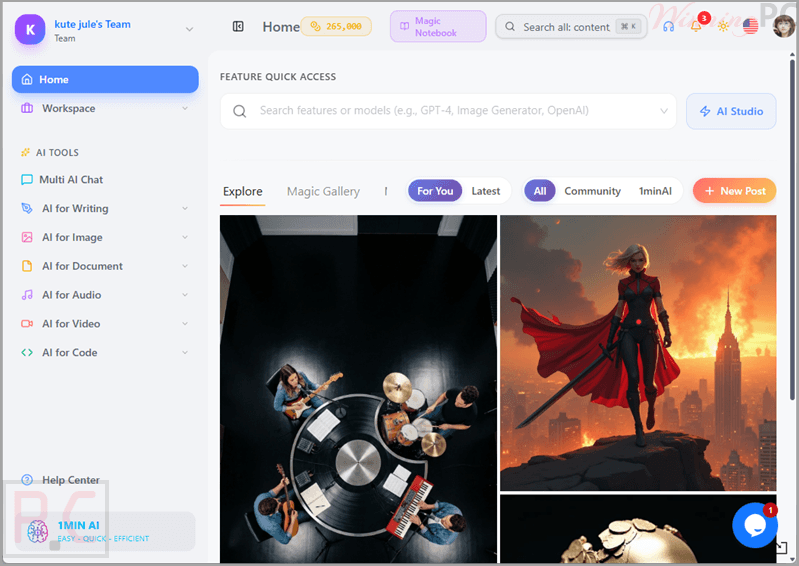The width and height of the screenshot is (799, 566).
Task: Click the AI for Audio music icon
Action: tap(27, 295)
